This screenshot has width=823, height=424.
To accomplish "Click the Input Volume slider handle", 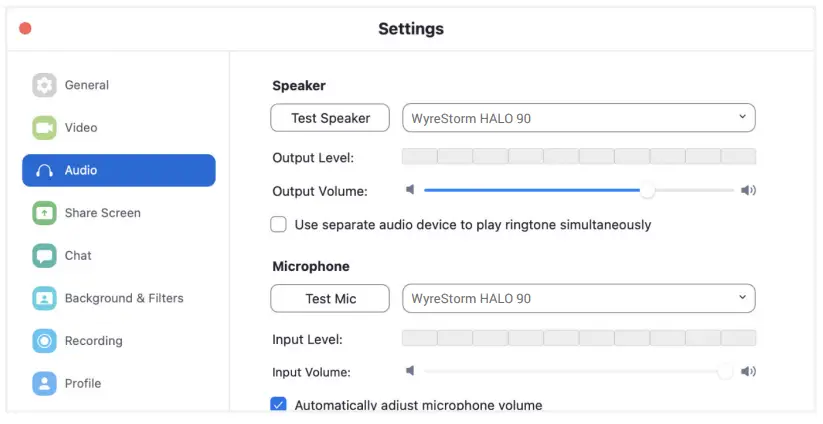I will [725, 371].
